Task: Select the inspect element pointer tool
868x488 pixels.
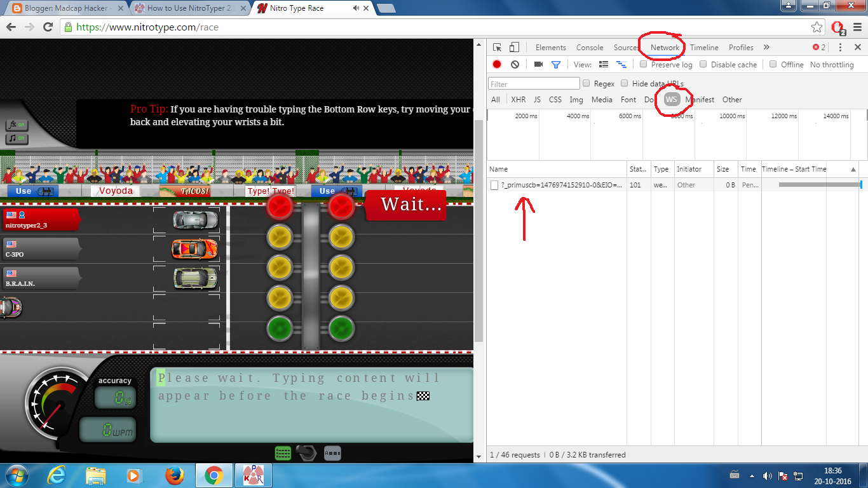Action: (498, 48)
